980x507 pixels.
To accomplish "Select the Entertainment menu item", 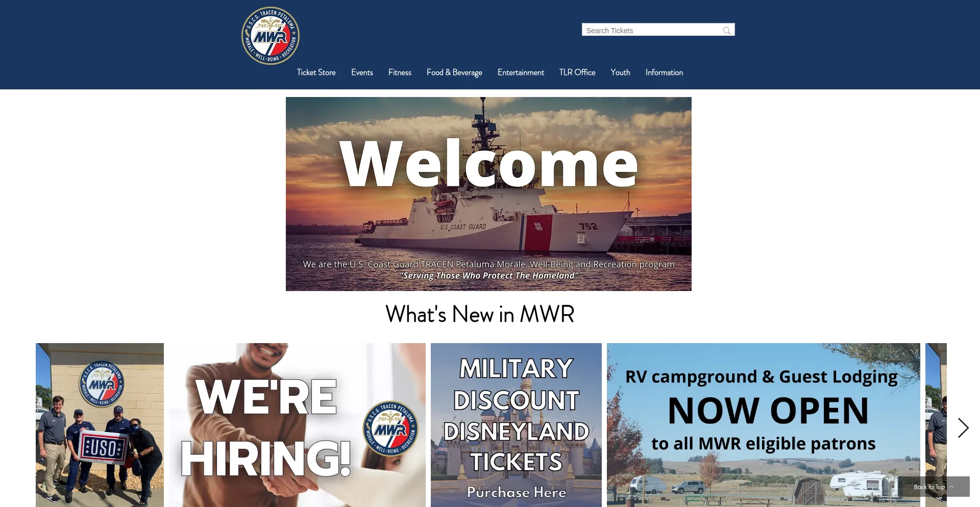I will (x=521, y=73).
